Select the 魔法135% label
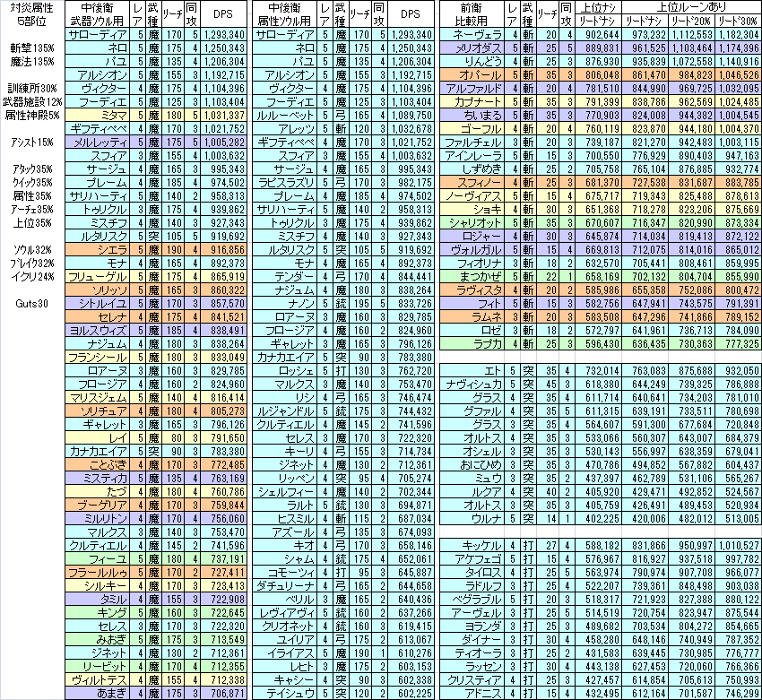Image resolution: width=762 pixels, height=700 pixels. pyautogui.click(x=32, y=62)
